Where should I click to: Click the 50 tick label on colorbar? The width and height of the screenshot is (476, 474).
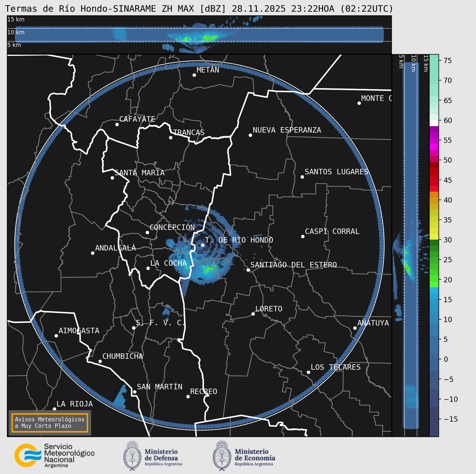coord(448,160)
